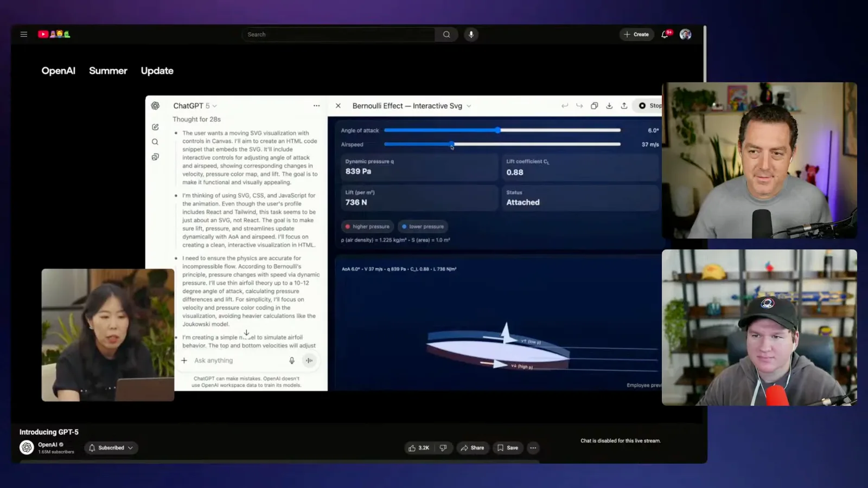Expand the Subscribed notification dropdown
Screen dimensions: 868x488
[x=111, y=448]
